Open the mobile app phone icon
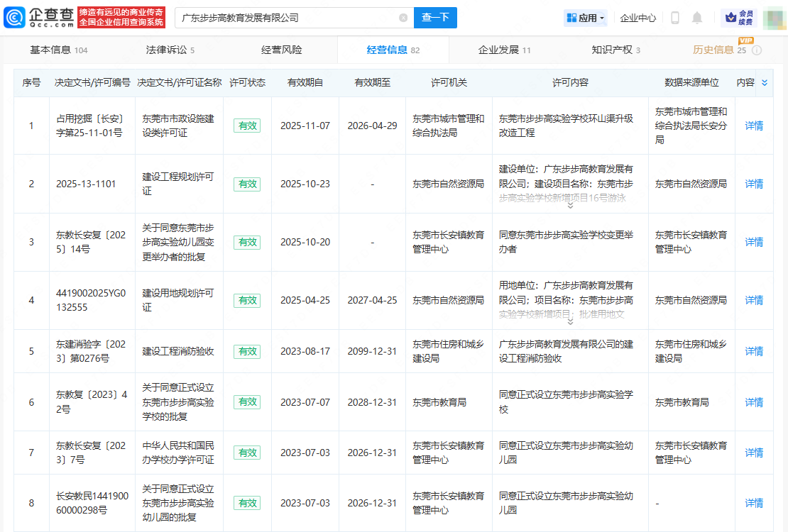This screenshot has width=788, height=532. click(x=675, y=18)
